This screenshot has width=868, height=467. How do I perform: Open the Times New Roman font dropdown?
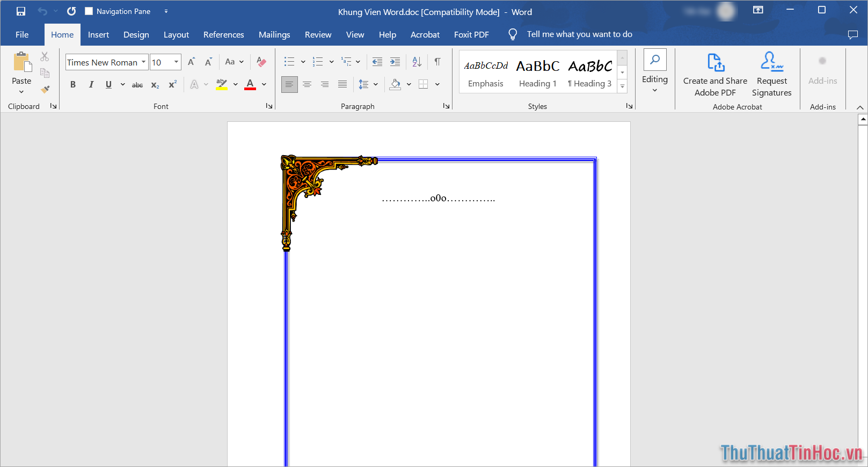(x=143, y=62)
